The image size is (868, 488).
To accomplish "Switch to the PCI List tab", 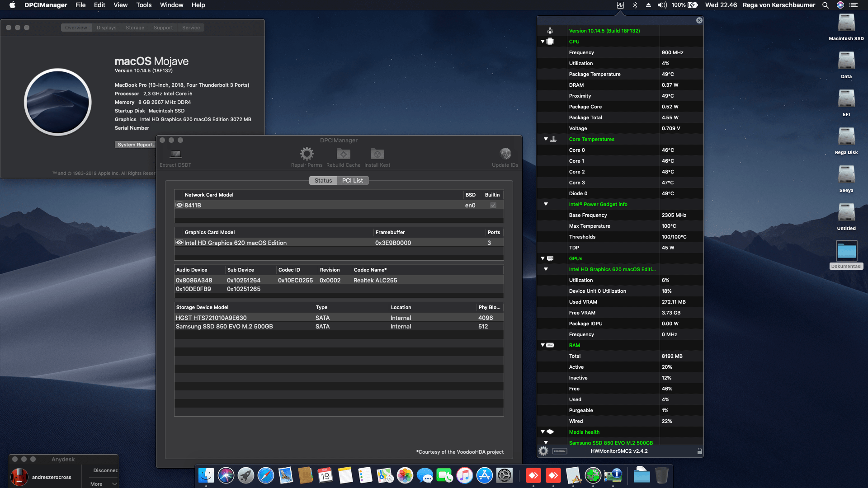I will pos(353,180).
